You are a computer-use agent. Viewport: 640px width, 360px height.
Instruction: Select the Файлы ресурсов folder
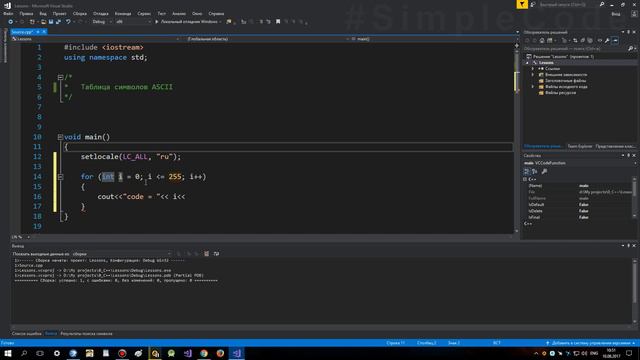557,93
